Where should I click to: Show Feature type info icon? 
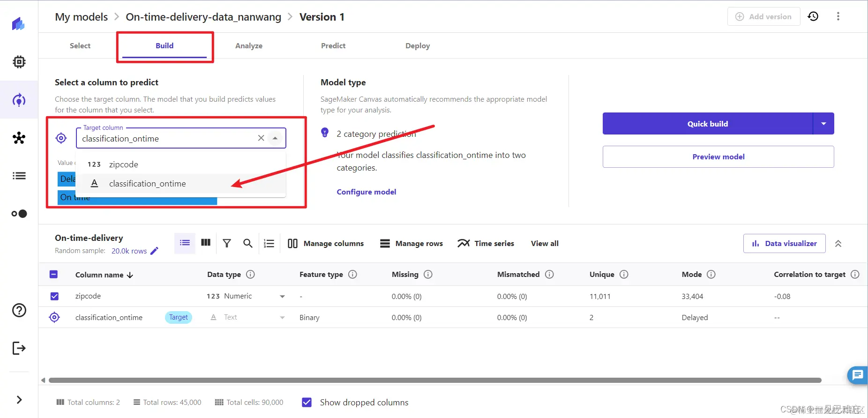352,274
